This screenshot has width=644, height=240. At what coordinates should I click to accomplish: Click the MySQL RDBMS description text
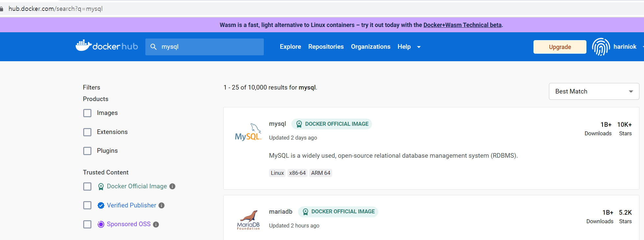(393, 156)
